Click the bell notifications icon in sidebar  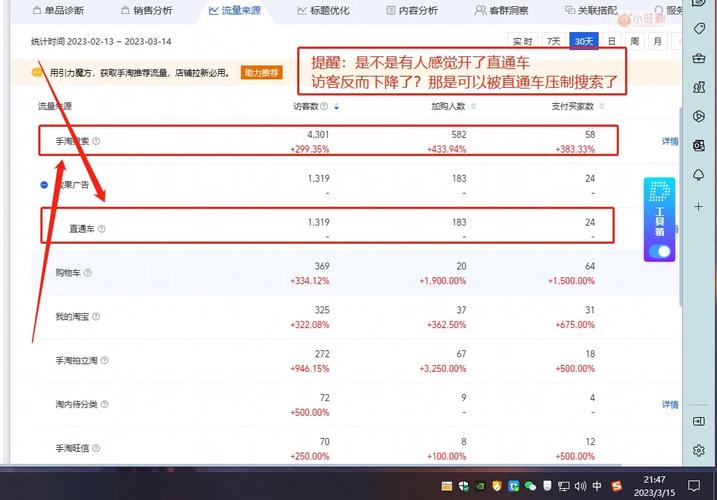point(699,175)
